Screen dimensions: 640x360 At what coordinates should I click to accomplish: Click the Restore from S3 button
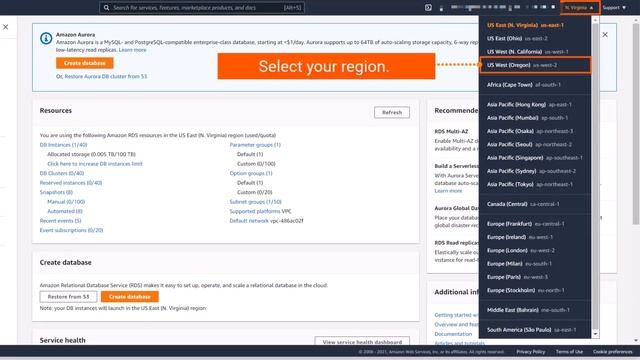pos(68,297)
